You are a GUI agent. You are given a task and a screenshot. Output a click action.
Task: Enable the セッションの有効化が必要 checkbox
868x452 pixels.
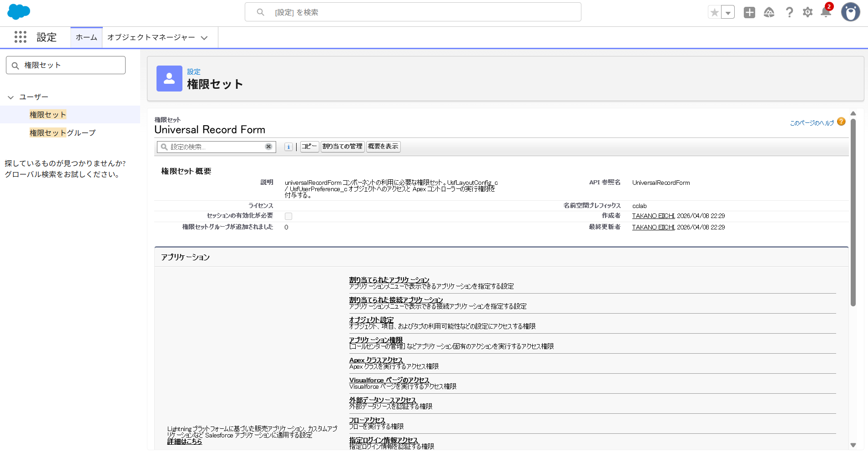tap(288, 216)
